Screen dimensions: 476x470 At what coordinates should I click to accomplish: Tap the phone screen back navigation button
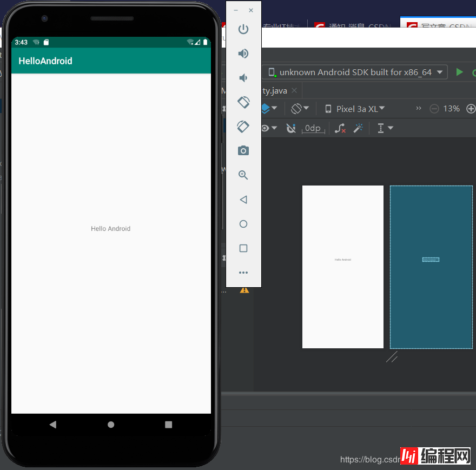coord(53,424)
